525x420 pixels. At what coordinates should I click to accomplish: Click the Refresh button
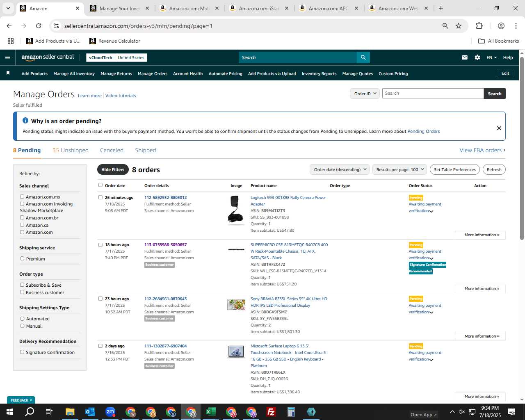[x=494, y=169]
